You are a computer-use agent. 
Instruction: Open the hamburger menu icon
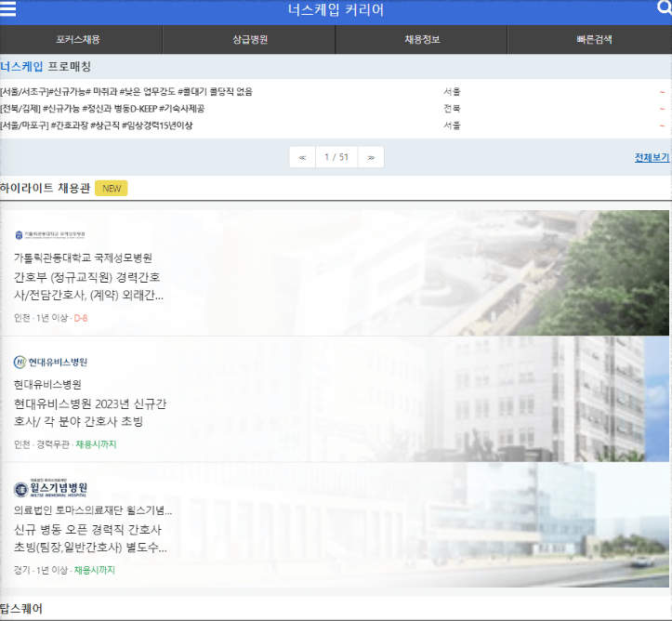point(7,9)
